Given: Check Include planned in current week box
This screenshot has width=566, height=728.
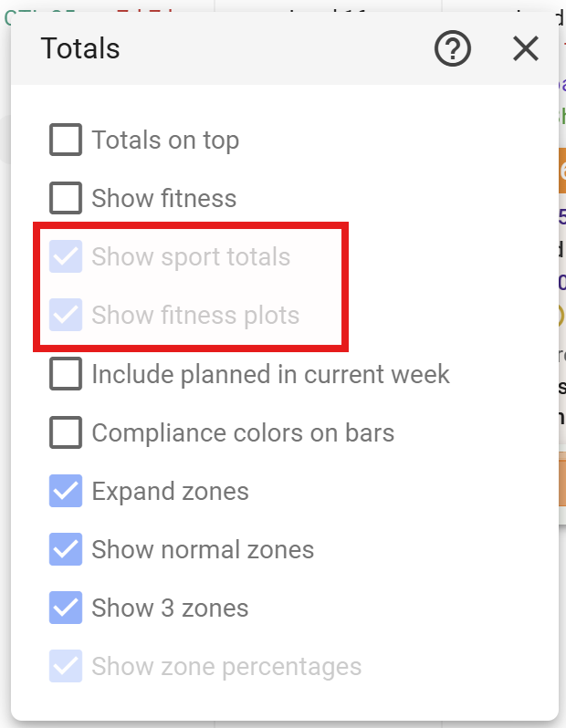Looking at the screenshot, I should point(66,374).
